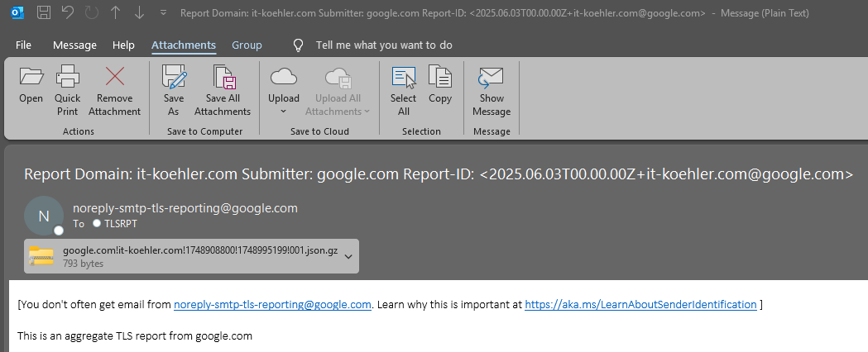The height and width of the screenshot is (352, 868).
Task: Quick Print the attachment
Action: coord(68,91)
